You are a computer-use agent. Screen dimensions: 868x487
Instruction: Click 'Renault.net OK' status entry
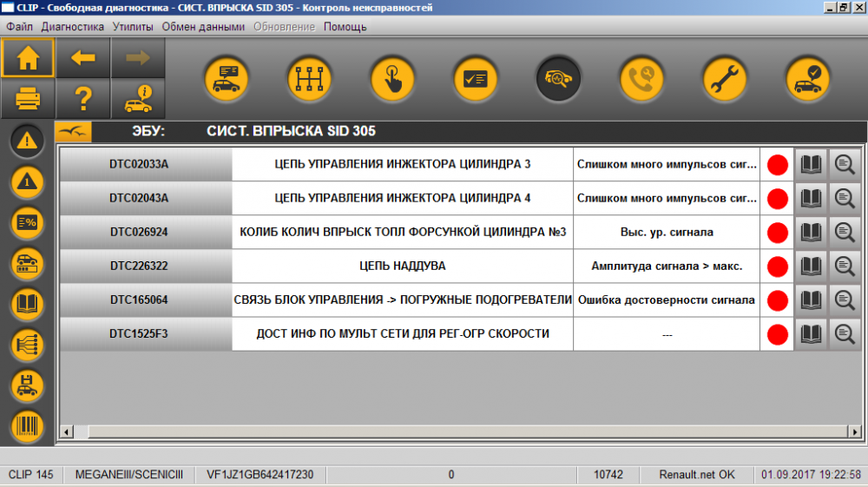[x=697, y=475]
